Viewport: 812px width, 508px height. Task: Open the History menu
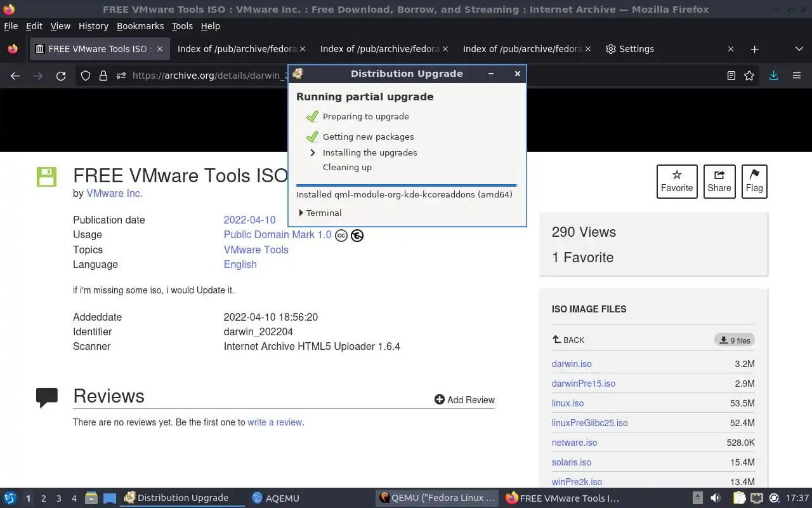(93, 26)
